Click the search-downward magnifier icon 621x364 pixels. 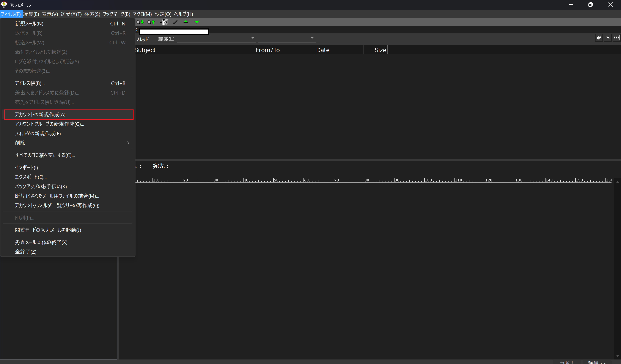(140, 22)
